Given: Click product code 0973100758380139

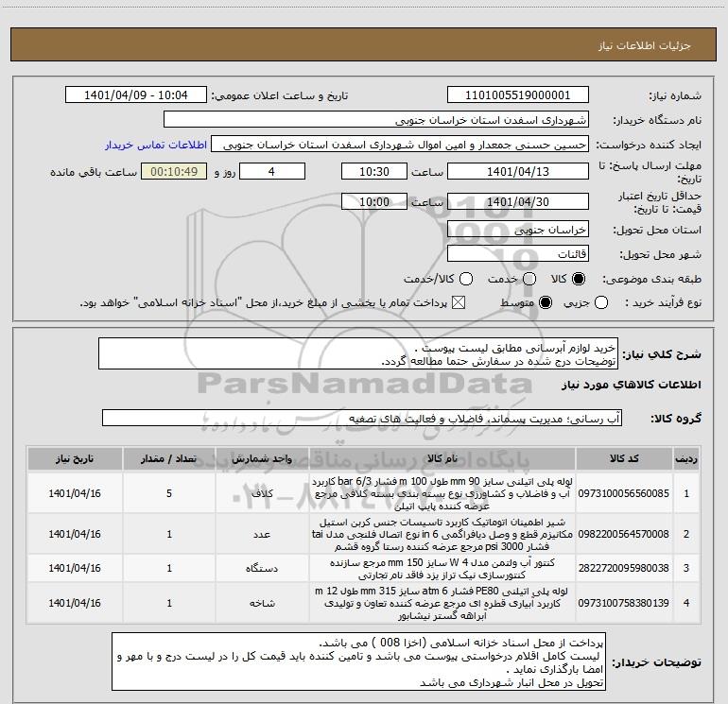Looking at the screenshot, I should point(624,603).
